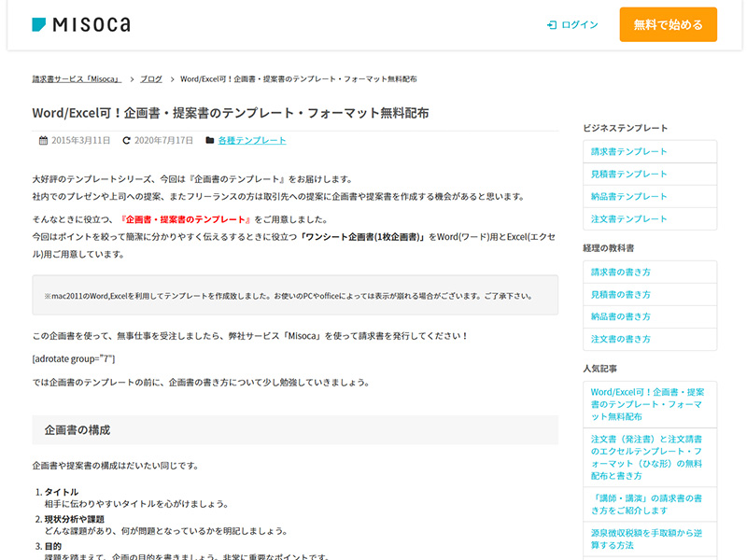This screenshot has height=560, width=747.
Task: Select 請求書テンプレート in the sidebar
Action: [628, 151]
